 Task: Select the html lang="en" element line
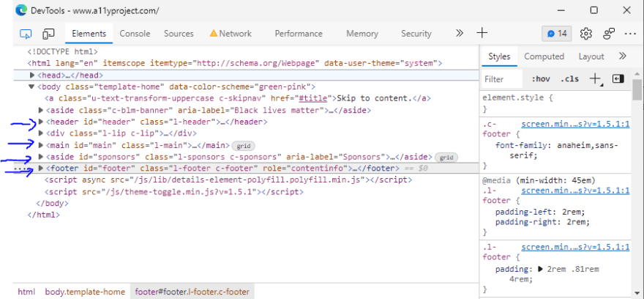pos(234,63)
